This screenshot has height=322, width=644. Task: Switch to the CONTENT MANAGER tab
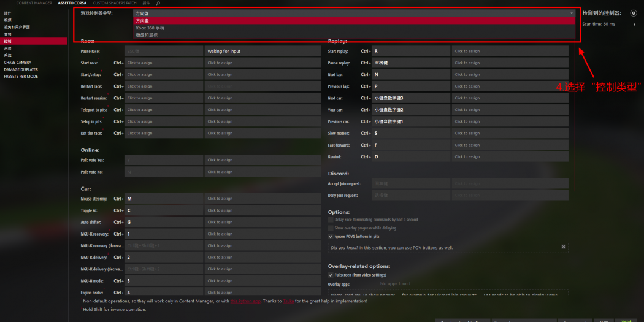pos(34,3)
